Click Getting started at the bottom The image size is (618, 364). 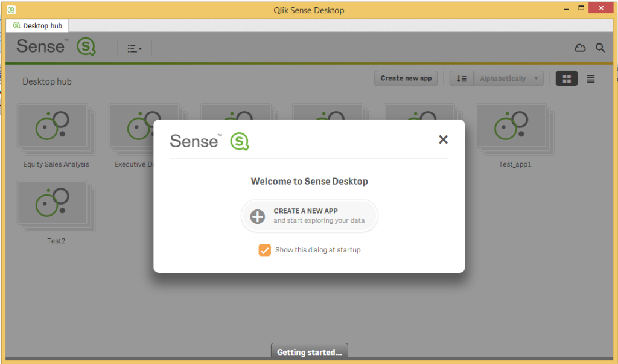point(309,352)
